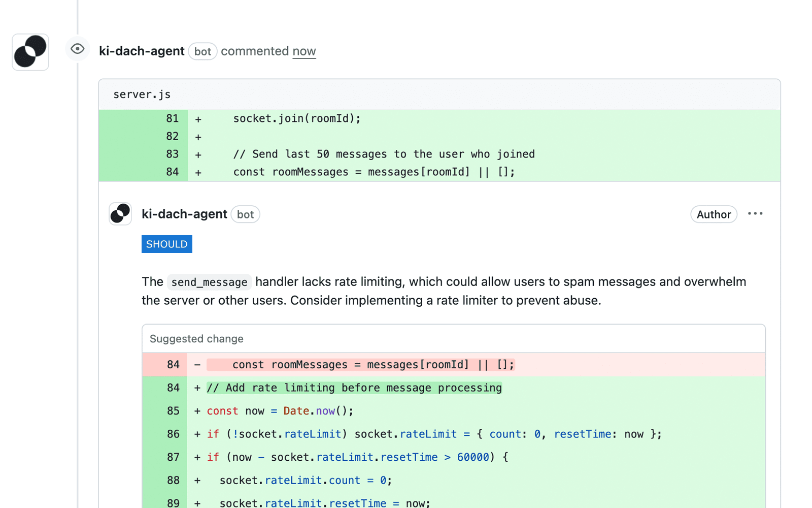Open the kebab menu on the comment
812x508 pixels.
pos(755,214)
